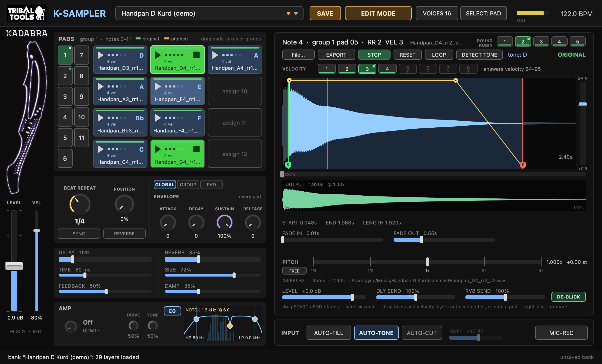This screenshot has height=364, width=602.
Task: Switch to the PAD envelope tab
Action: pyautogui.click(x=211, y=185)
